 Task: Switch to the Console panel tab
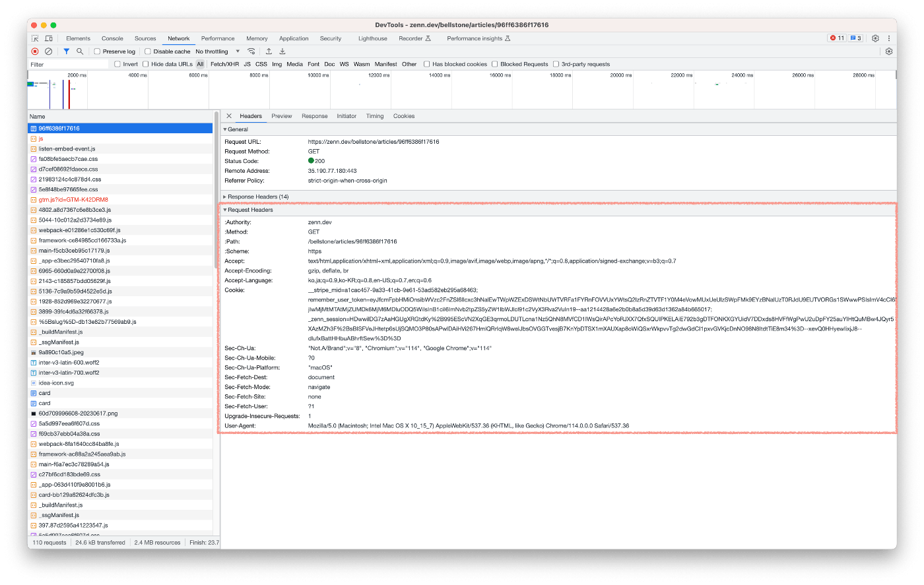[112, 38]
